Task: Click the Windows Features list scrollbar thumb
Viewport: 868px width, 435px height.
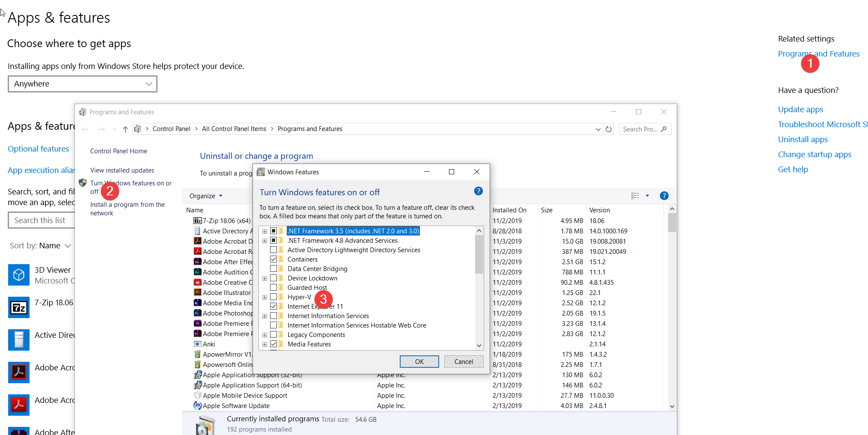Action: (x=479, y=254)
